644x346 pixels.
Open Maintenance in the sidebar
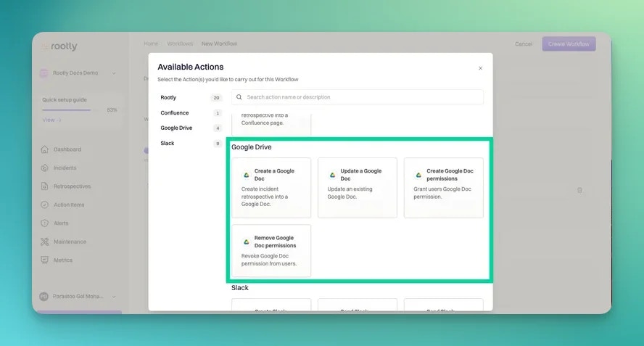[70, 242]
